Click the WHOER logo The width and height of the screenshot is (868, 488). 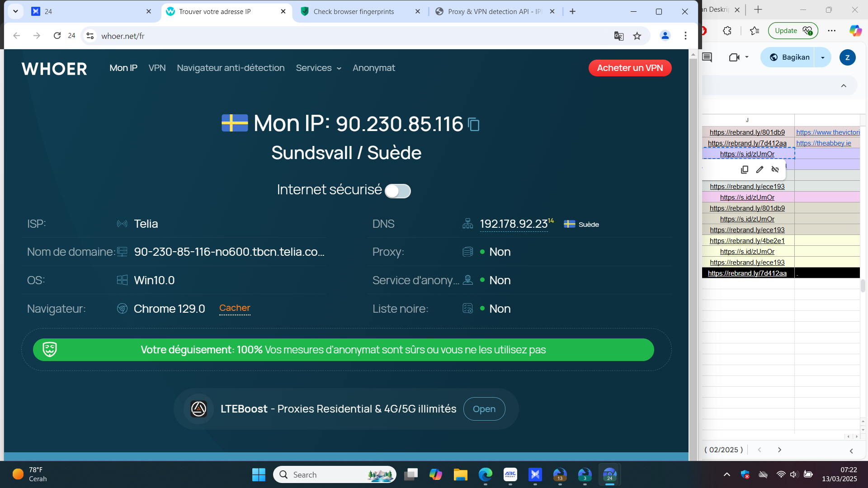(54, 69)
